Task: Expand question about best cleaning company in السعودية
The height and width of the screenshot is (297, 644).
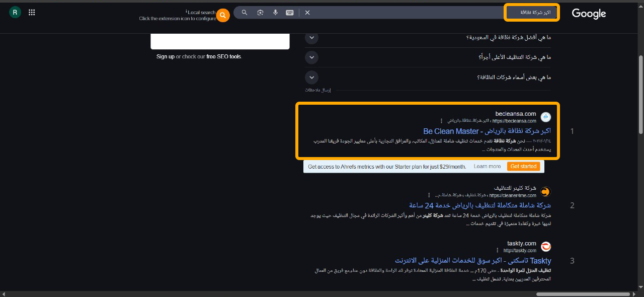Action: pyautogui.click(x=312, y=38)
